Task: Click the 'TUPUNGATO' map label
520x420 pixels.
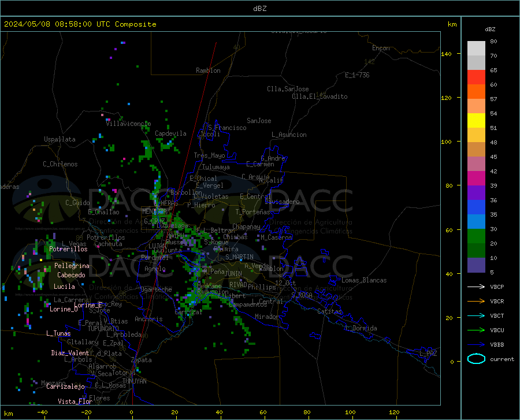Action: point(103,329)
